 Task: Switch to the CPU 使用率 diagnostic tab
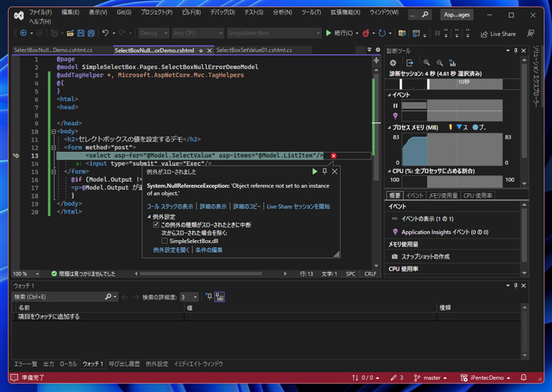tap(477, 195)
